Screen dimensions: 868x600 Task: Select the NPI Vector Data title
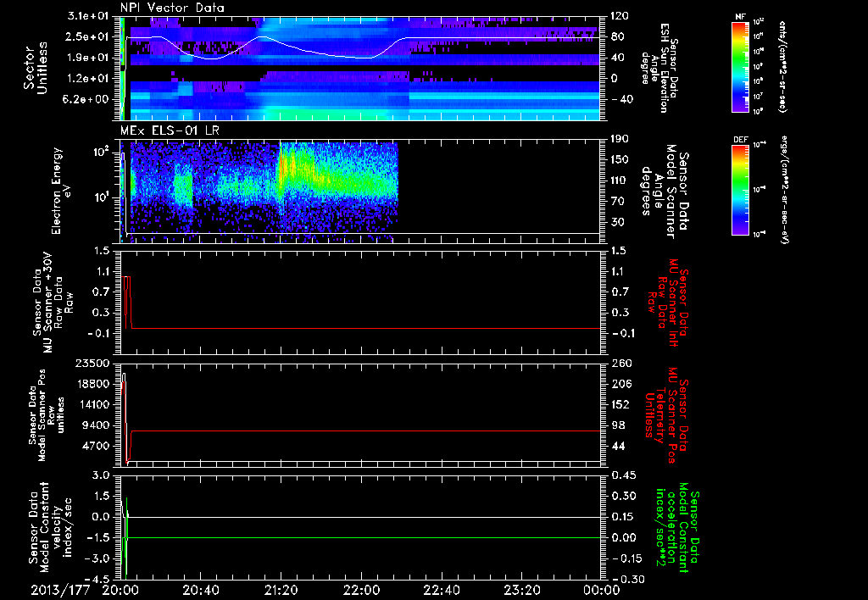point(174,7)
